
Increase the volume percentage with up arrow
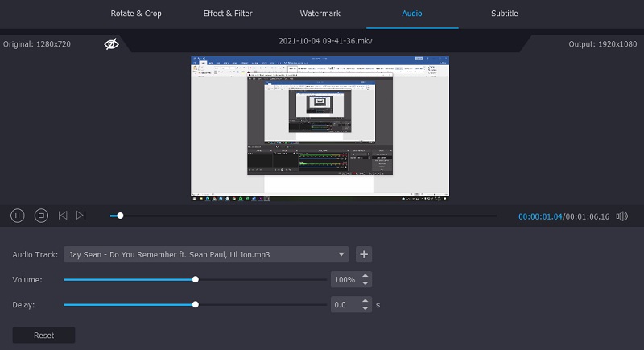(x=365, y=276)
